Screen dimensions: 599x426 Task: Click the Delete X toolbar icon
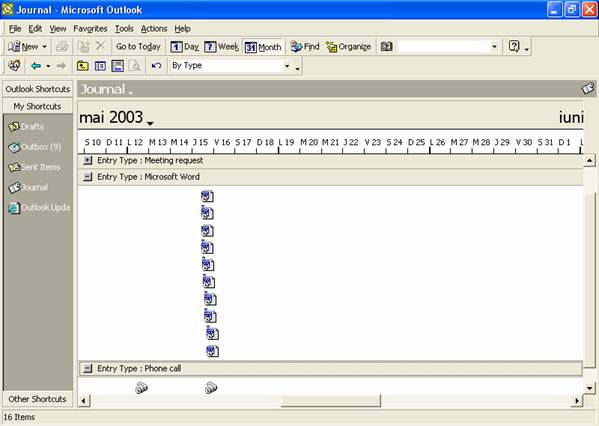(100, 46)
